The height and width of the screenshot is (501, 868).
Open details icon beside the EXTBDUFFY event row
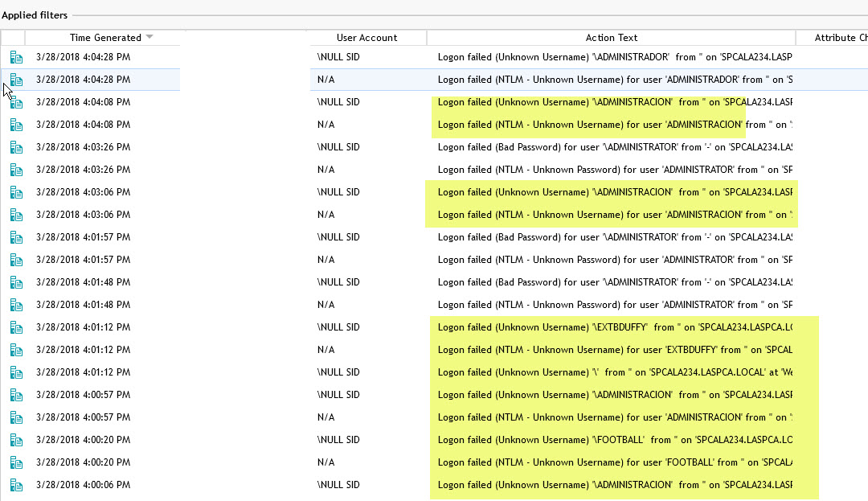[16, 326]
